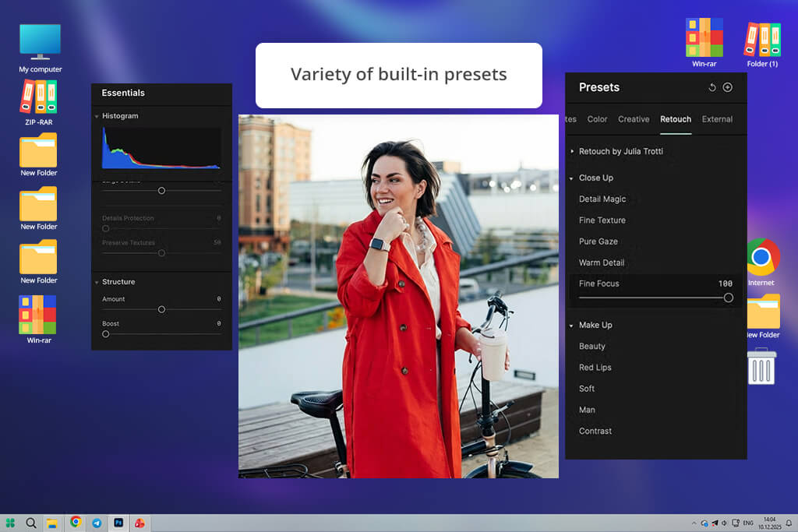Click the Structure Amount value field
The width and height of the screenshot is (798, 532).
219,299
